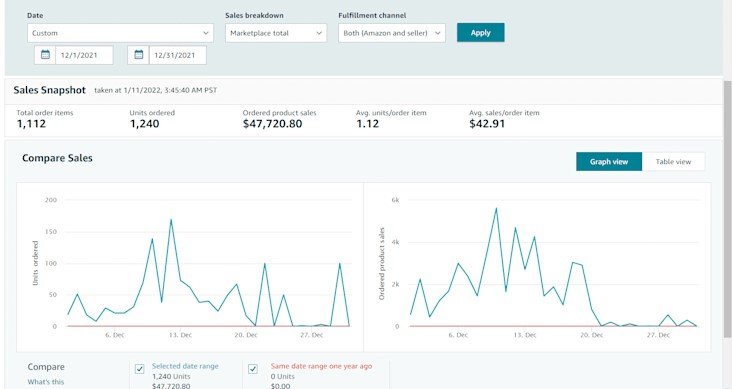
Task: Switch to Graph view
Action: [x=609, y=162]
